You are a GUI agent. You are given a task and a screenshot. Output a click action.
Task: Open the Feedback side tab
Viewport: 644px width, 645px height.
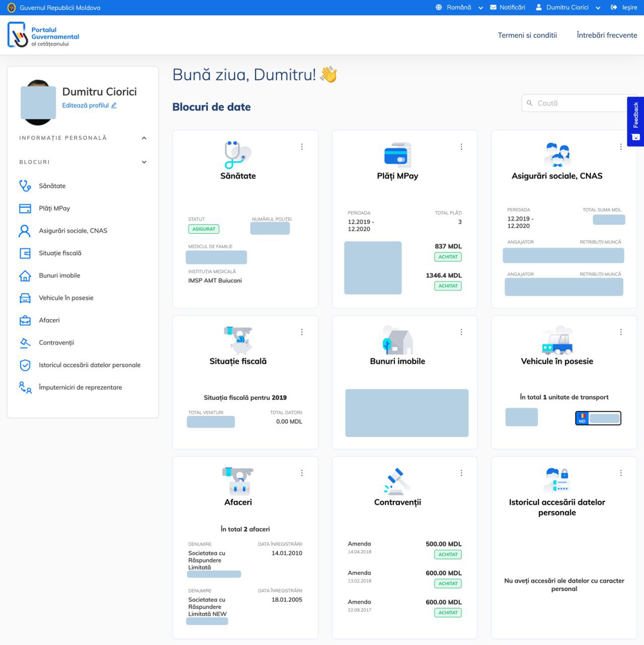coord(635,121)
